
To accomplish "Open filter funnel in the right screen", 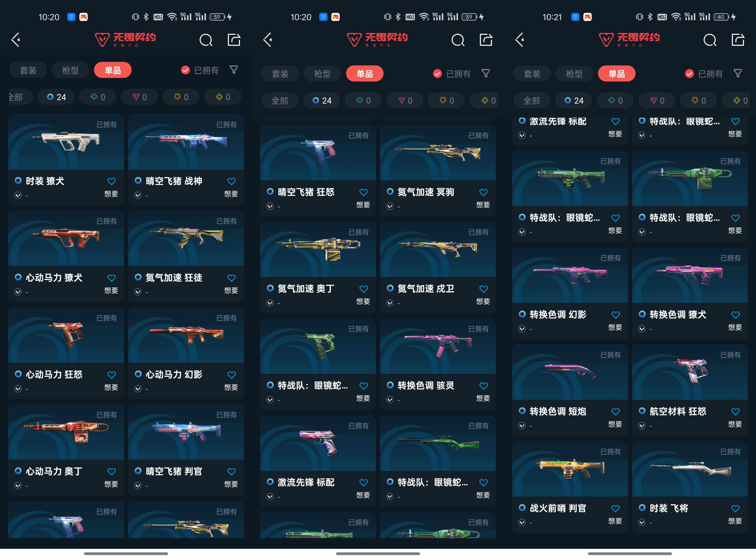I will pyautogui.click(x=738, y=73).
